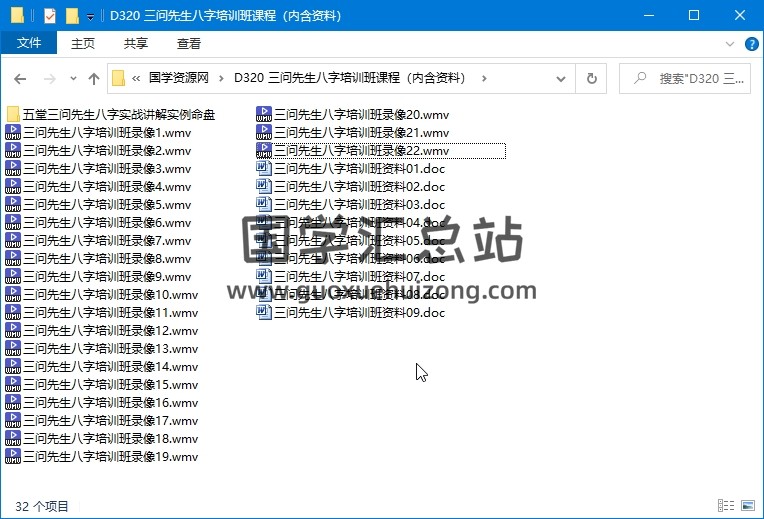Minimize the Explorer window

click(649, 16)
